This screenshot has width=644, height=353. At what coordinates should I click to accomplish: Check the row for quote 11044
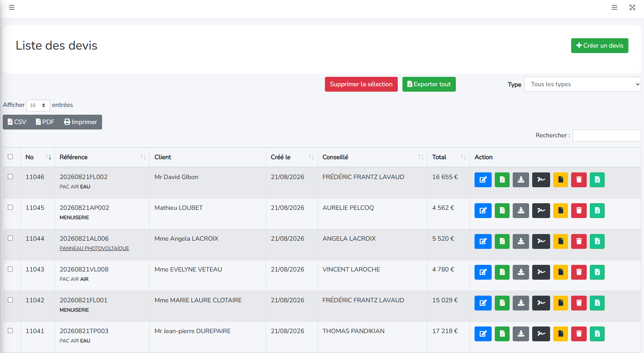point(11,238)
